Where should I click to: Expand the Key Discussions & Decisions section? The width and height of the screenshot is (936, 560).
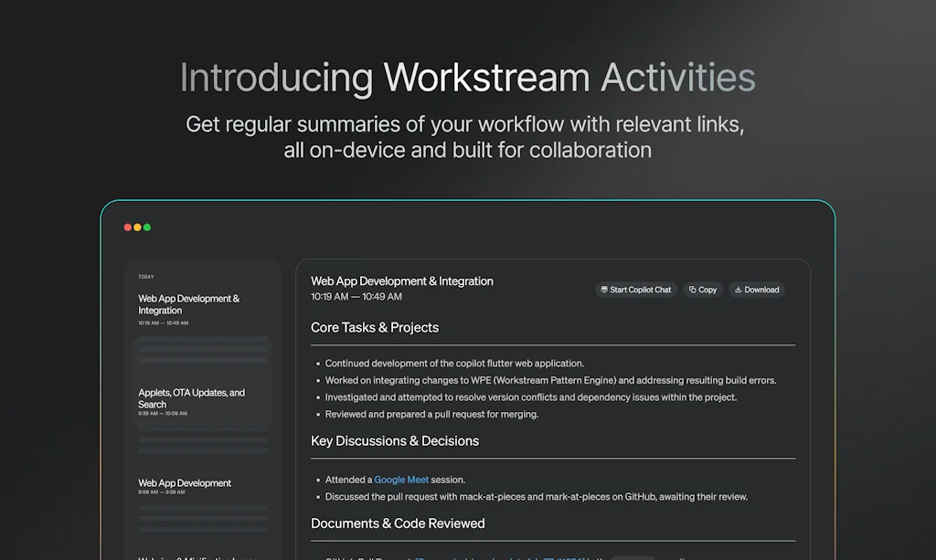coord(395,440)
